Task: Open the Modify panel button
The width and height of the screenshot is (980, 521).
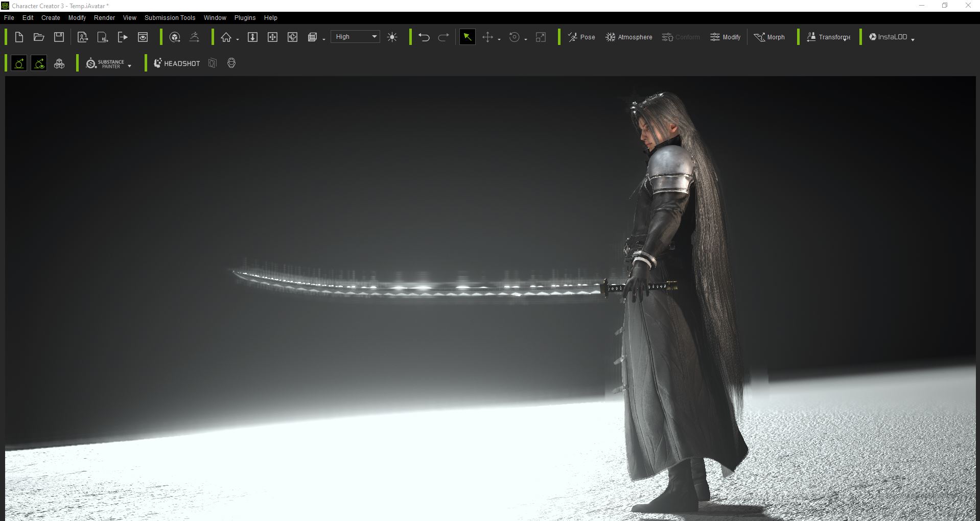Action: [x=725, y=37]
